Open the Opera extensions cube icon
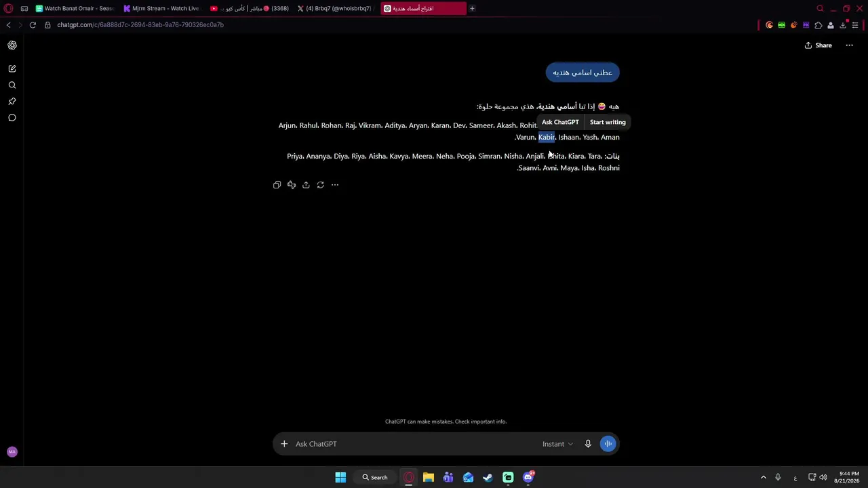 pyautogui.click(x=818, y=25)
